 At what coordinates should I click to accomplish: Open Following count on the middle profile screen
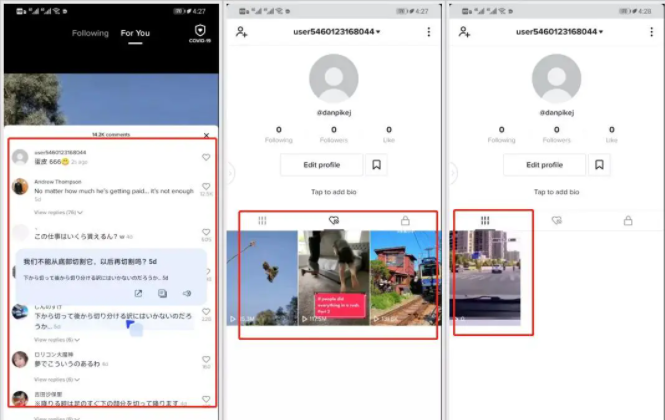pyautogui.click(x=279, y=134)
